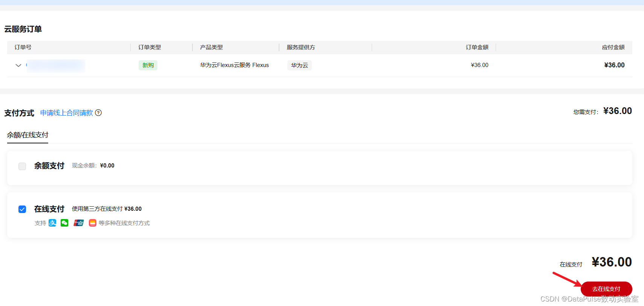Click the 您需支付 ¥36.00 total
644x306 pixels.
point(603,111)
